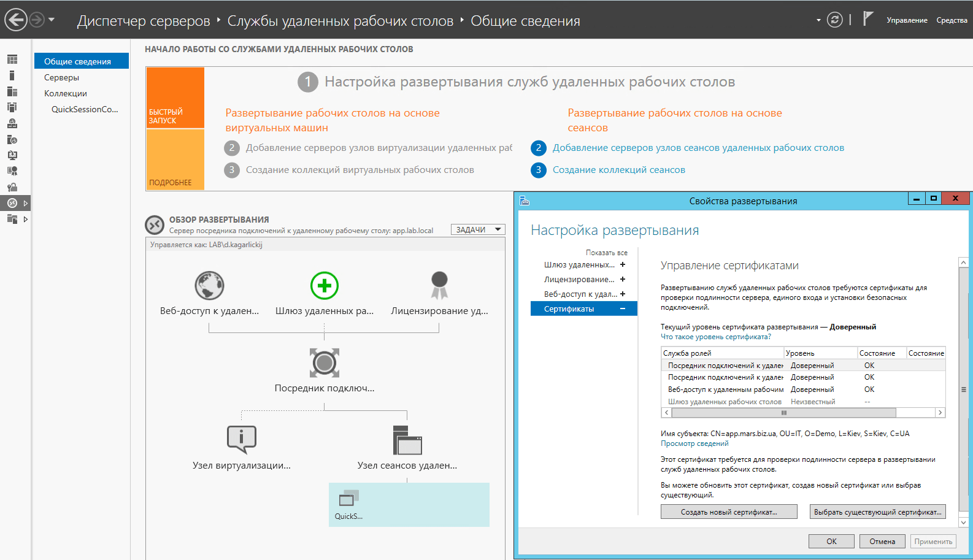Image resolution: width=973 pixels, height=560 pixels.
Task: Click Создать новый сертификат... button
Action: (729, 512)
